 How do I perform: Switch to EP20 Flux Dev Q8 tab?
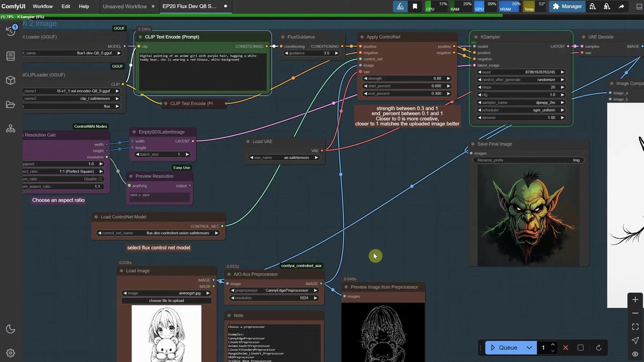[189, 6]
